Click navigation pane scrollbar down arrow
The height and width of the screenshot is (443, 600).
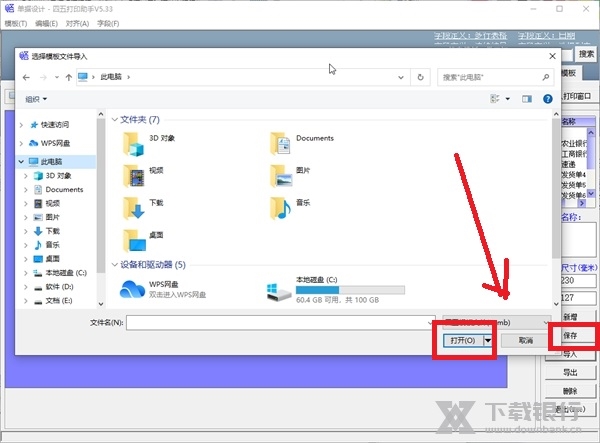(x=101, y=304)
